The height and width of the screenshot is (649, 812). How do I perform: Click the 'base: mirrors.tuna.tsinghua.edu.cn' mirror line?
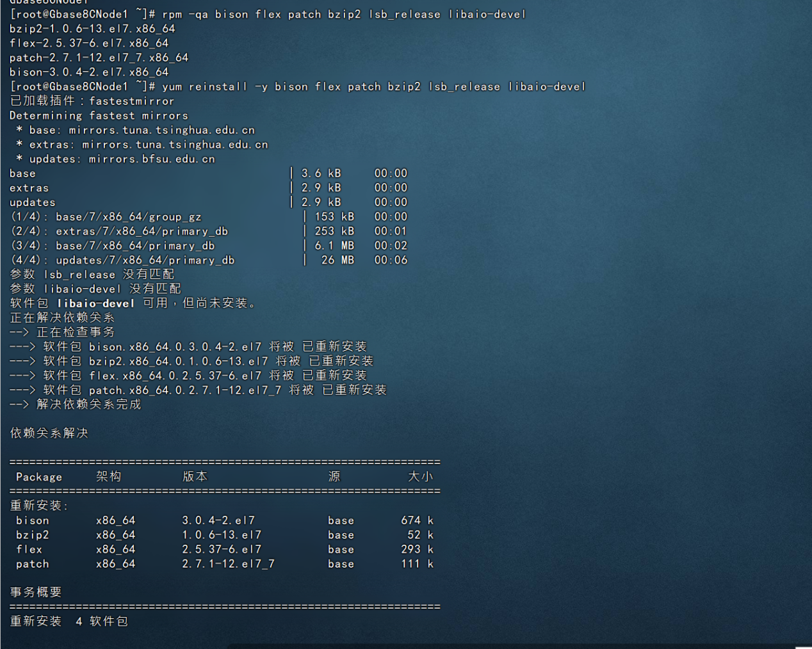tap(136, 130)
